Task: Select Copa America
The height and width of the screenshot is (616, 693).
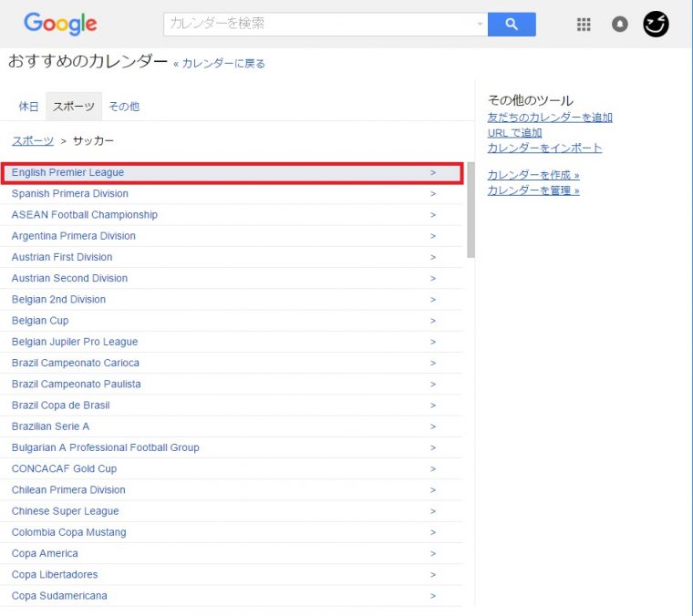Action: pos(232,554)
